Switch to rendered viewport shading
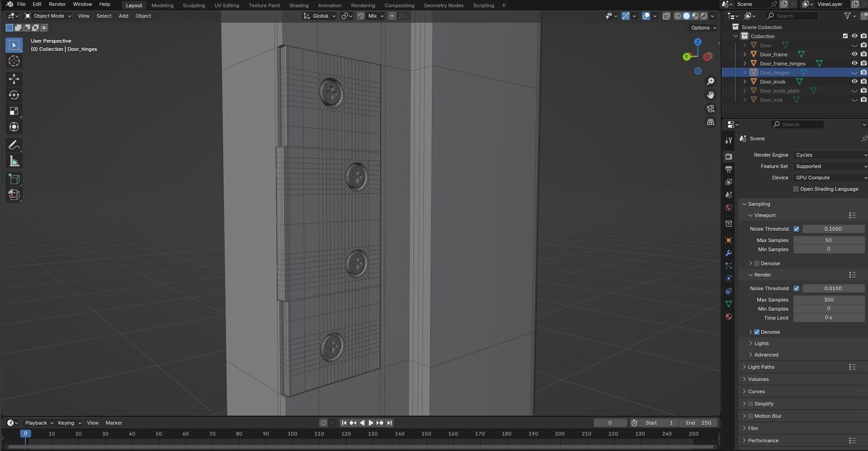 pyautogui.click(x=704, y=16)
